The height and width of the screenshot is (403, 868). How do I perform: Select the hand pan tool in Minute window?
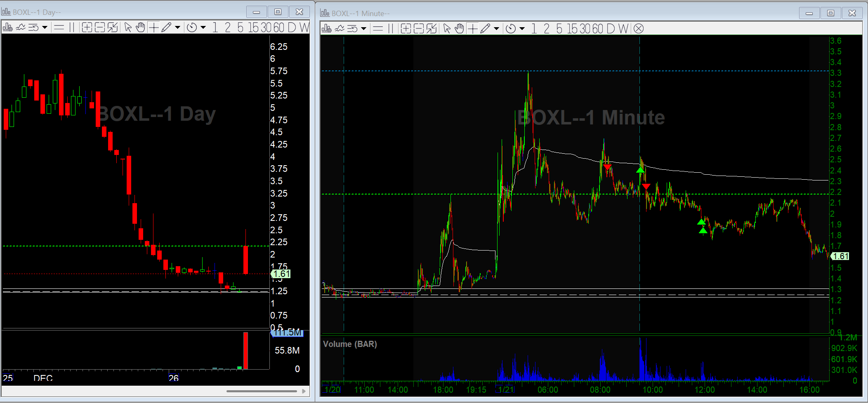click(x=460, y=28)
